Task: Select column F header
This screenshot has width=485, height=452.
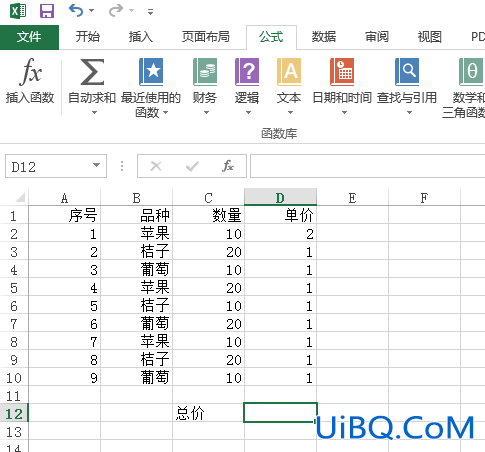Action: coord(424,198)
